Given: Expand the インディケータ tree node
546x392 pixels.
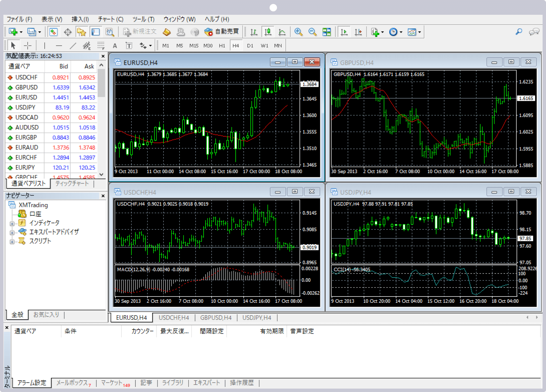Looking at the screenshot, I should tap(12, 224).
